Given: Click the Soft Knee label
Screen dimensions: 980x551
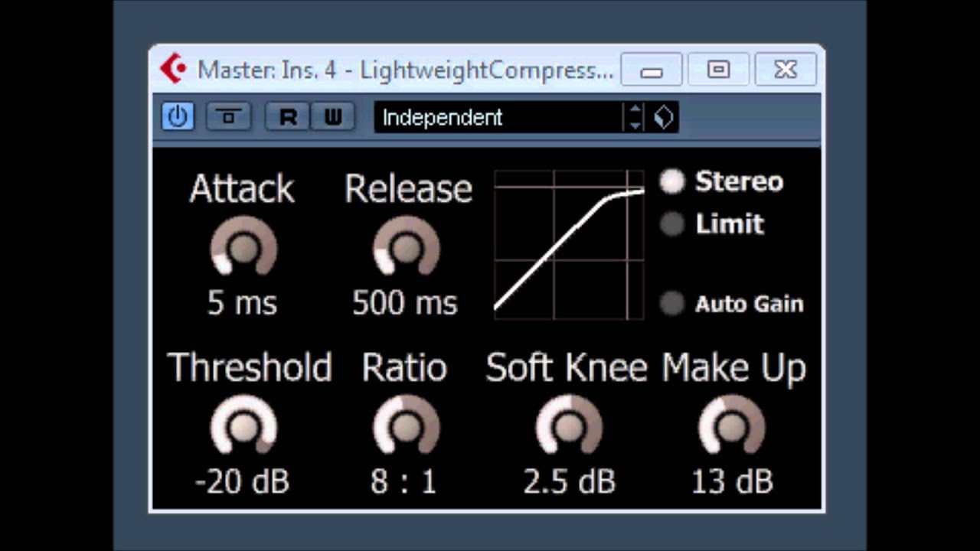Looking at the screenshot, I should (567, 368).
